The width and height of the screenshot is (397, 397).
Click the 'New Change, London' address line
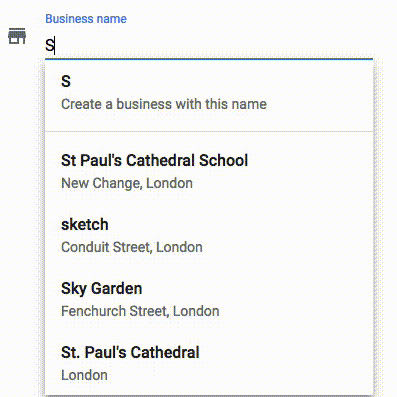click(x=127, y=183)
